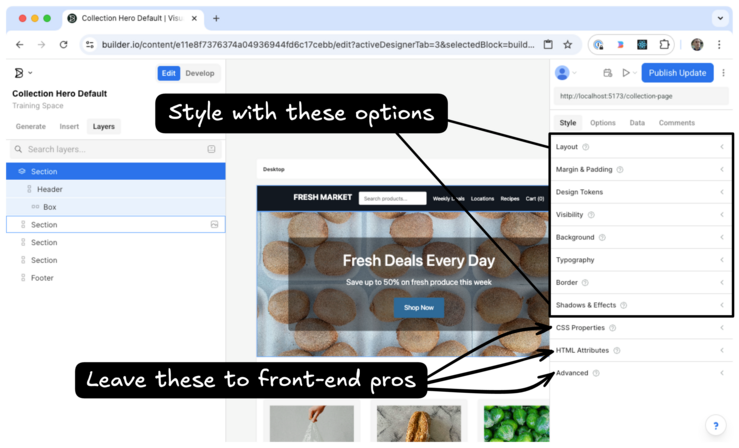
Task: Go back using browser back arrow
Action: click(x=19, y=45)
